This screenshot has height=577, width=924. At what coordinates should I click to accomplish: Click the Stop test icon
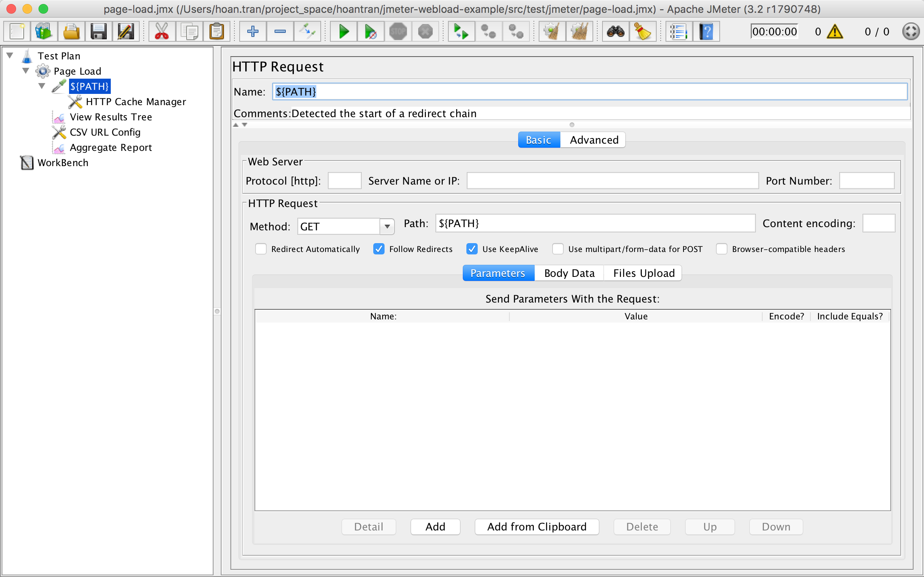[x=398, y=31]
